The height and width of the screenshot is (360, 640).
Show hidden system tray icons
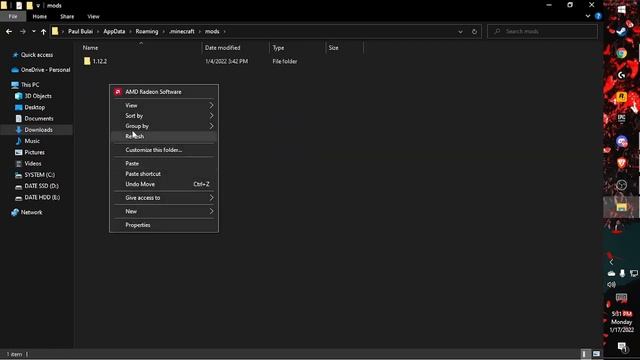[x=611, y=262]
